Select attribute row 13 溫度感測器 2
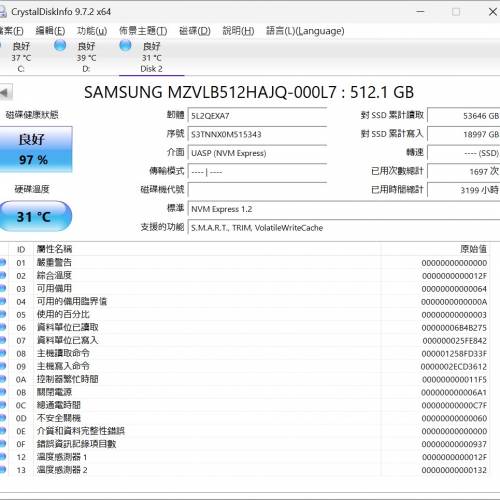This screenshot has width=500, height=500. pyautogui.click(x=244, y=470)
